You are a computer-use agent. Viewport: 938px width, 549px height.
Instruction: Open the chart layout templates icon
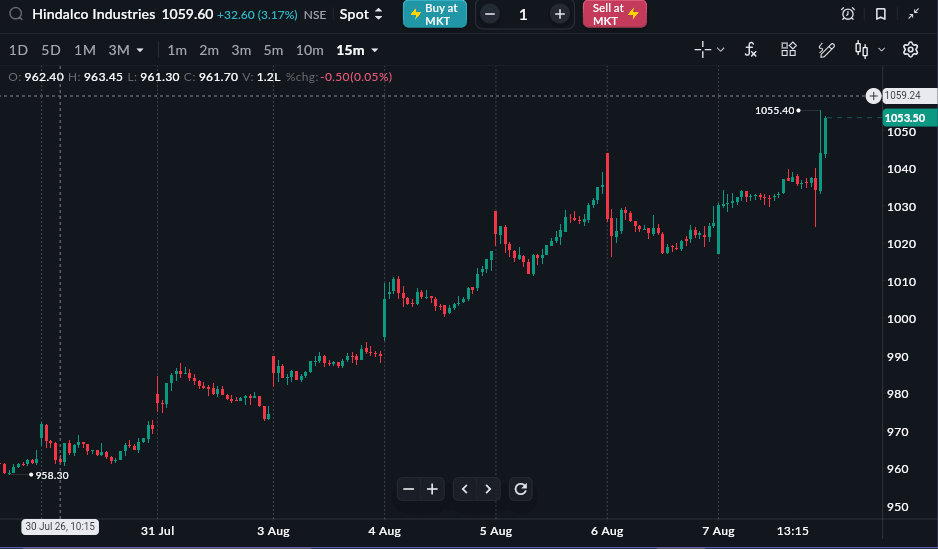(x=789, y=50)
